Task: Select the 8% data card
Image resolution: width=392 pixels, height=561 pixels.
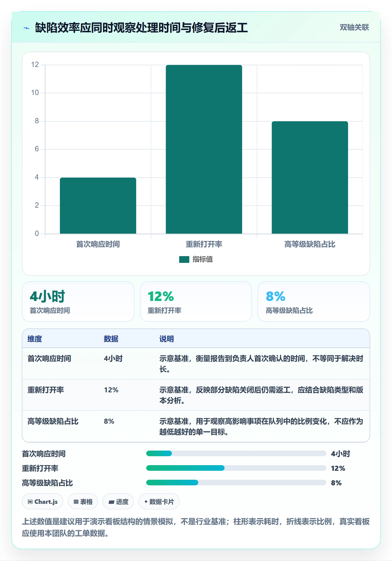Action: pos(314,302)
